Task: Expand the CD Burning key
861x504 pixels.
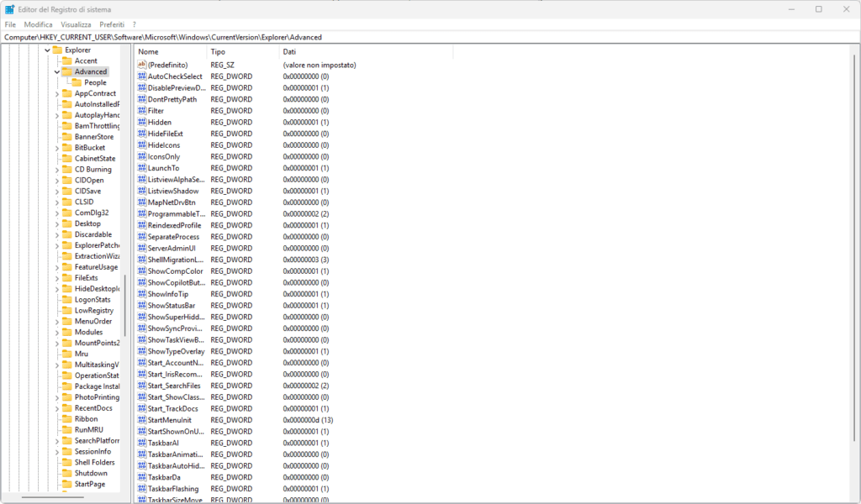Action: (x=57, y=170)
